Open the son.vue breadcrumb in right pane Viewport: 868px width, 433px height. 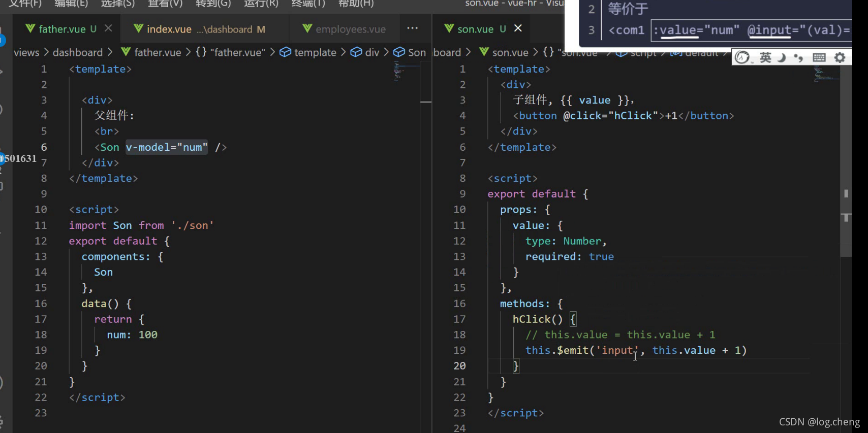pos(504,52)
